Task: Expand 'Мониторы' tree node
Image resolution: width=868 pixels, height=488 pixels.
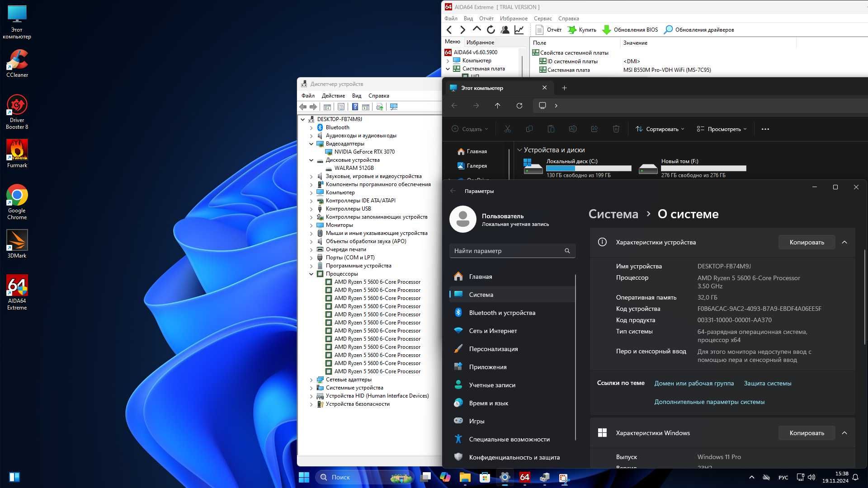Action: [x=311, y=225]
